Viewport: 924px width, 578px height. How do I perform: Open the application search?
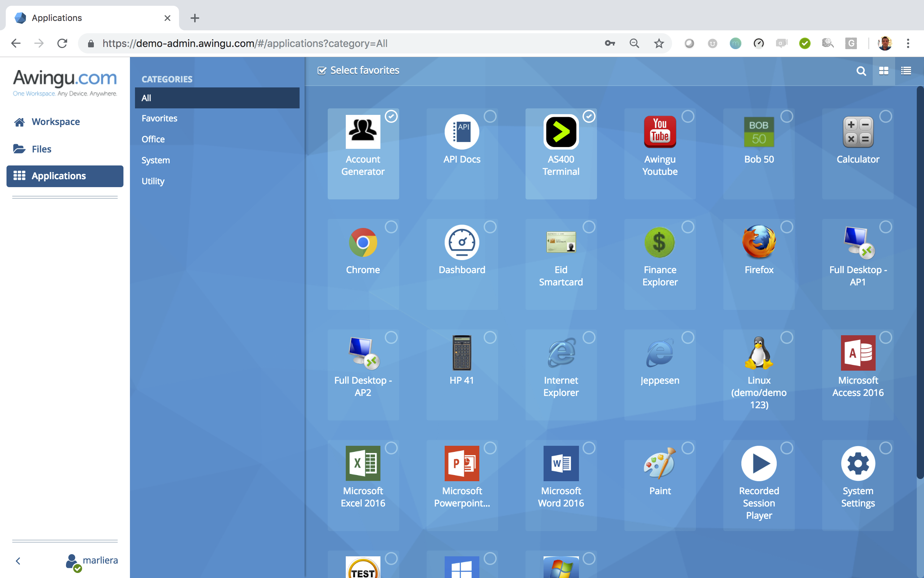[x=861, y=71]
